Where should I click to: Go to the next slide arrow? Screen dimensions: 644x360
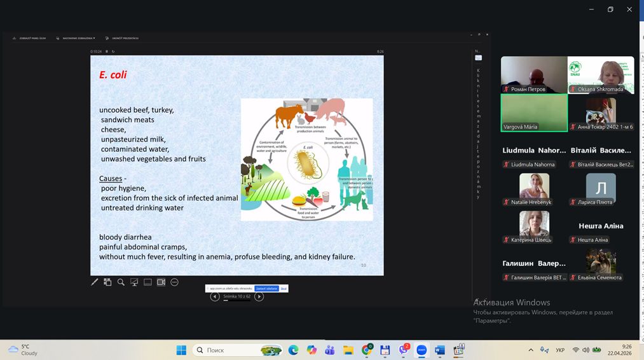[x=259, y=296]
